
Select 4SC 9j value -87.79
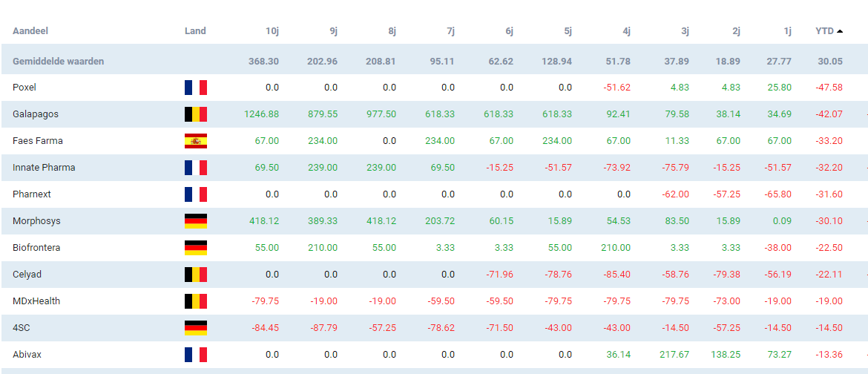click(x=324, y=327)
